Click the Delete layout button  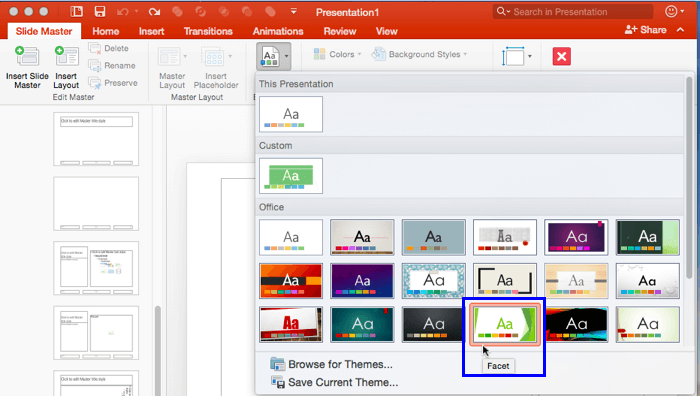[x=108, y=48]
